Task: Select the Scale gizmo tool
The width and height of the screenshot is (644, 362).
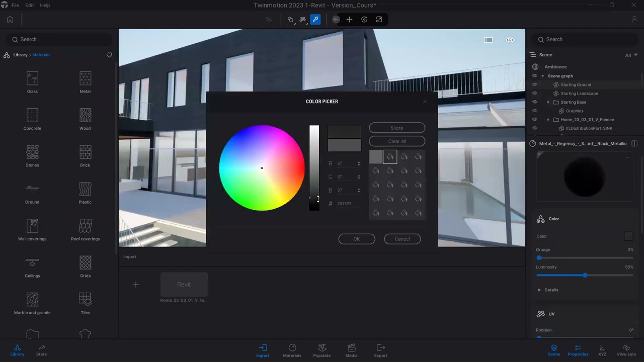Action: [379, 20]
